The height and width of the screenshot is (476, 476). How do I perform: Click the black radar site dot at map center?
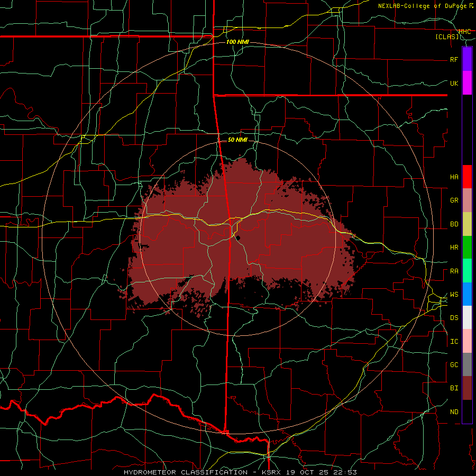(239, 237)
